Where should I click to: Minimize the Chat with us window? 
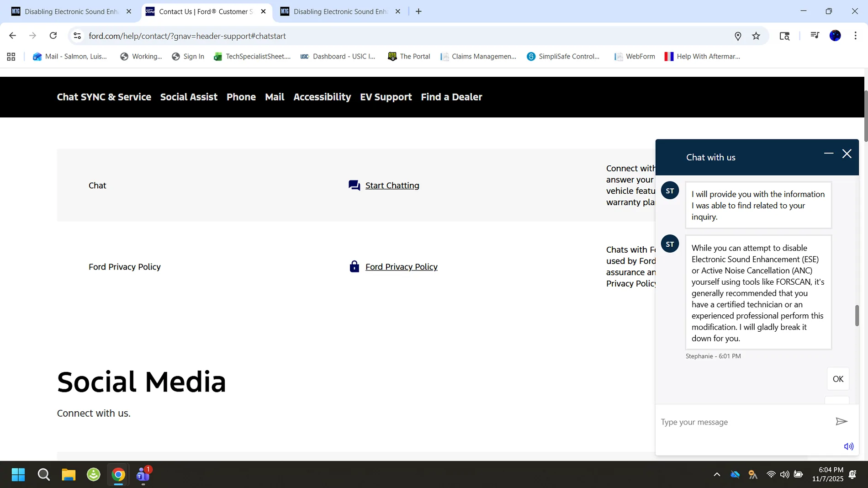(829, 154)
